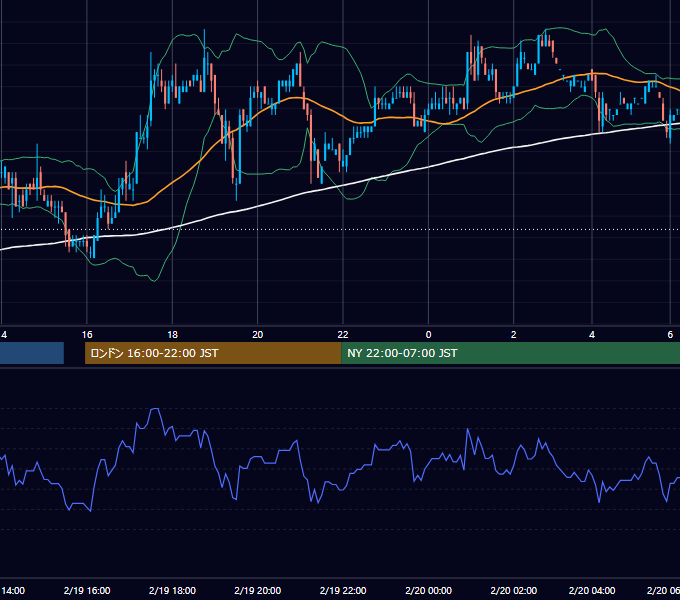Click the 2/19 16:00 time label
This screenshot has width=680, height=600.
[x=87, y=590]
